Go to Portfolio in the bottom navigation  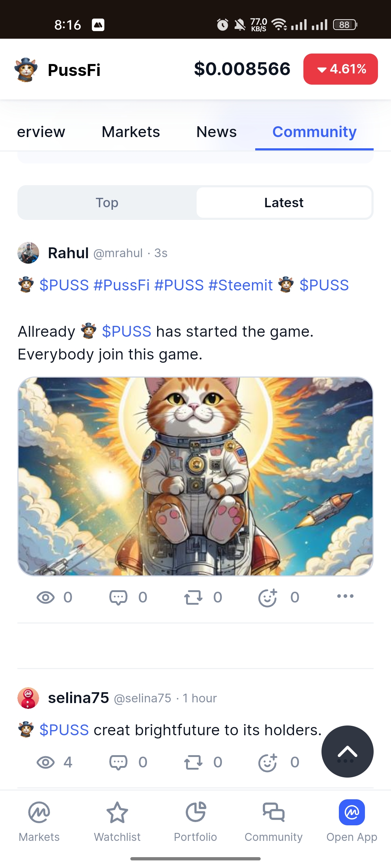(195, 822)
